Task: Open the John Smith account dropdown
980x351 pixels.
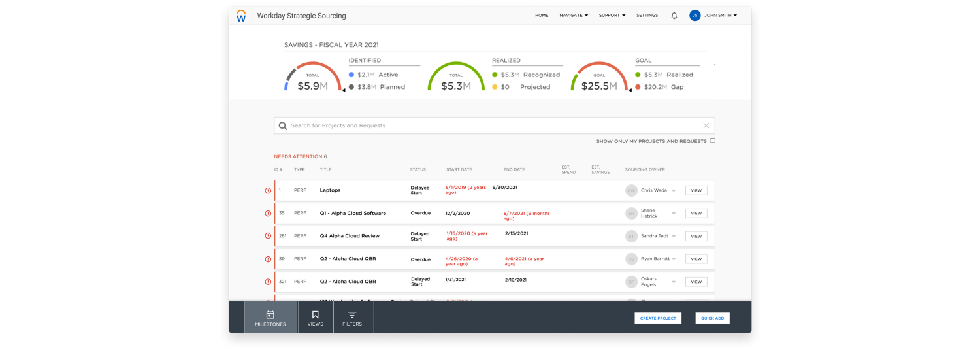Action: pos(721,15)
